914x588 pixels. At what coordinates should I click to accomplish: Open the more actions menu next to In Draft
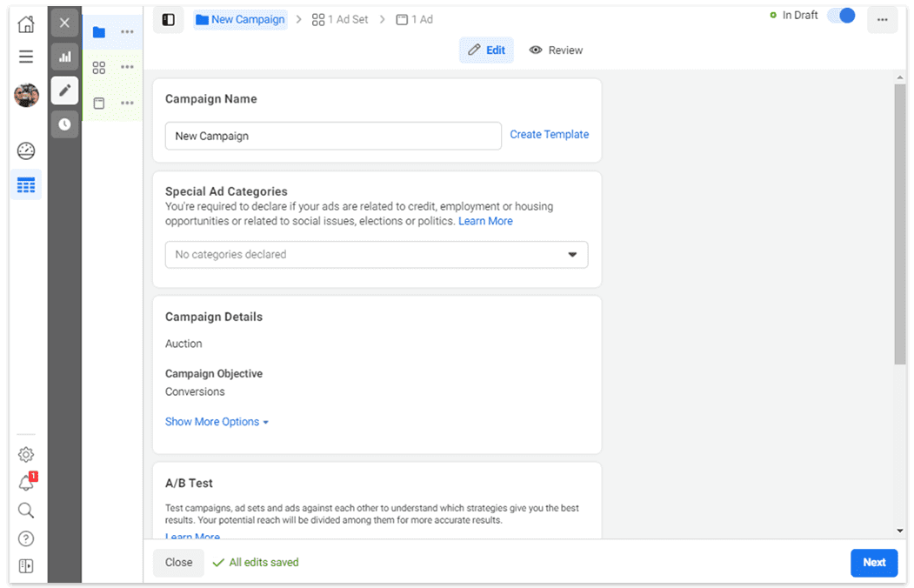883,19
